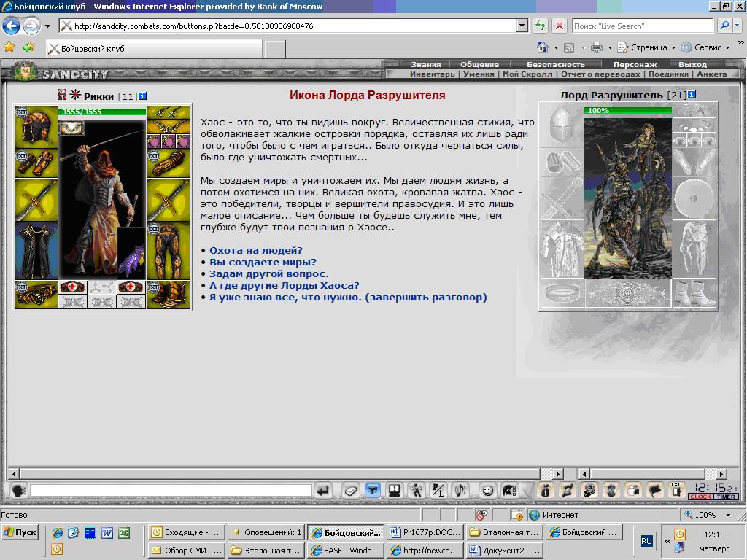
Task: End conversation with 'Я уже знаю все' link
Action: (348, 297)
